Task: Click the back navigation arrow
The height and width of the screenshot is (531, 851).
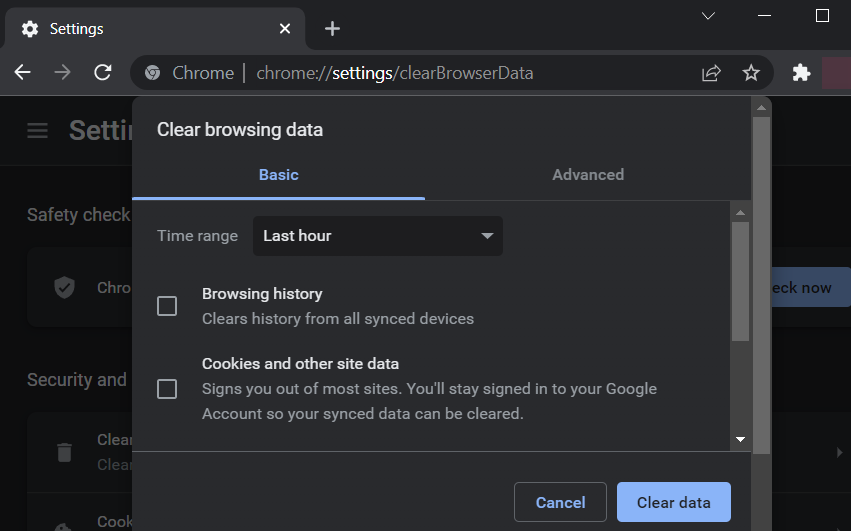Action: tap(23, 73)
